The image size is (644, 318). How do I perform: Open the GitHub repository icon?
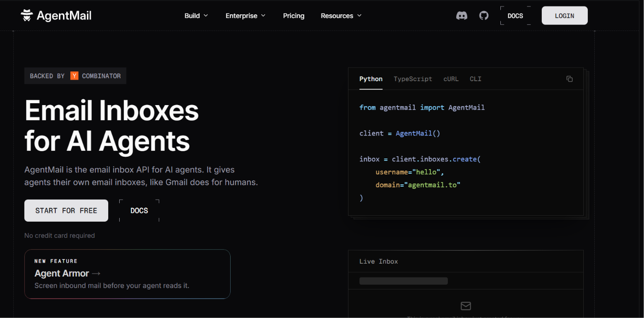[x=484, y=16]
